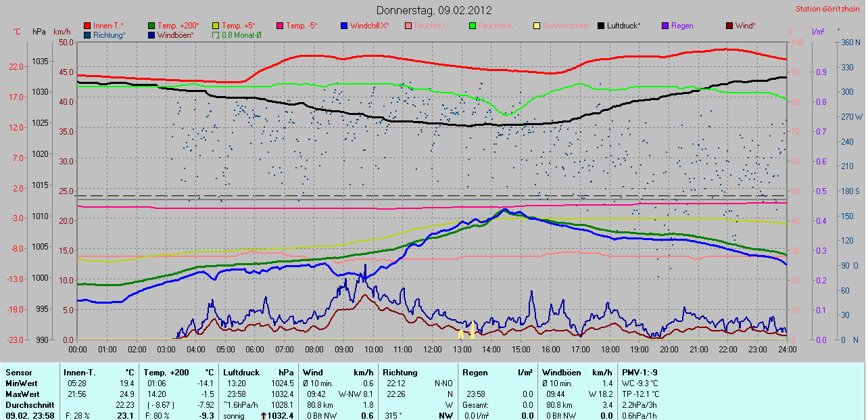Click the red Innen-T. legend swatch

tap(87, 26)
